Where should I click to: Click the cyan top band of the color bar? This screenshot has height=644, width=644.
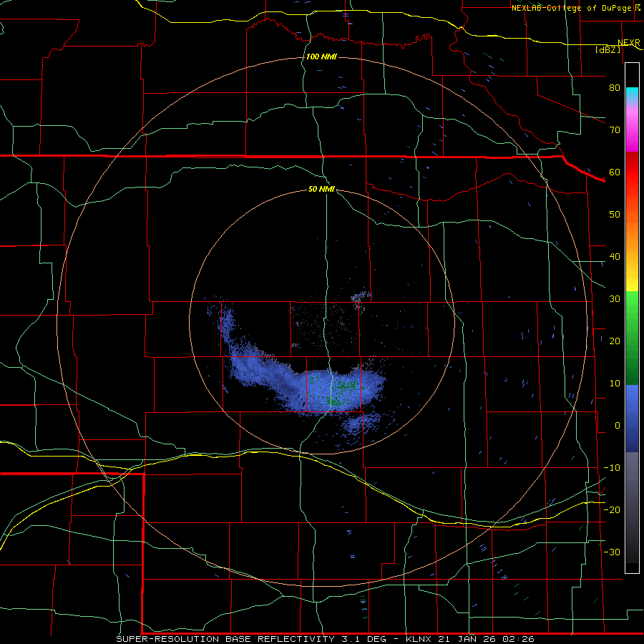tap(632, 94)
